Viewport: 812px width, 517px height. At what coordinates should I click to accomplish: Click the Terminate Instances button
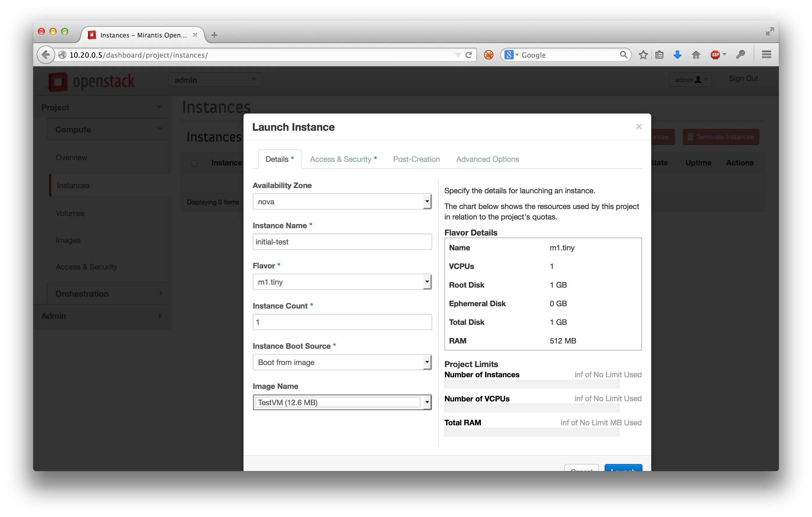click(x=721, y=137)
